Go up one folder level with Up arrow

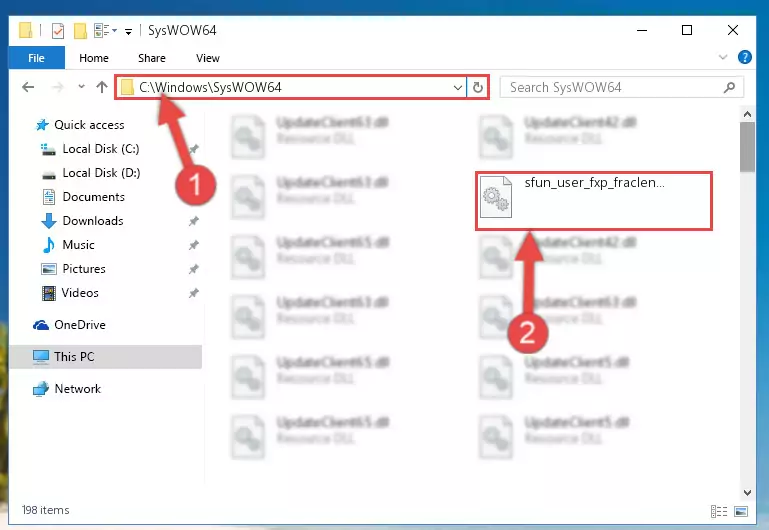pos(102,87)
